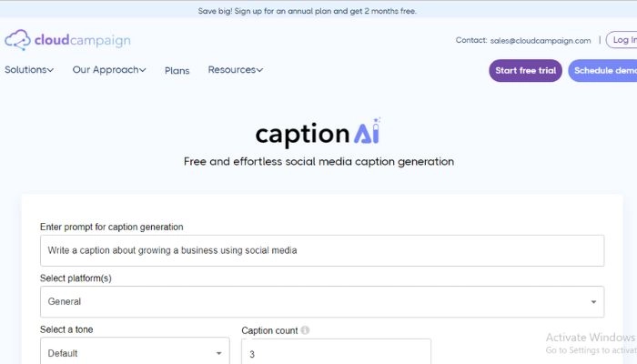Focus the caption prompt text field

coord(322,250)
